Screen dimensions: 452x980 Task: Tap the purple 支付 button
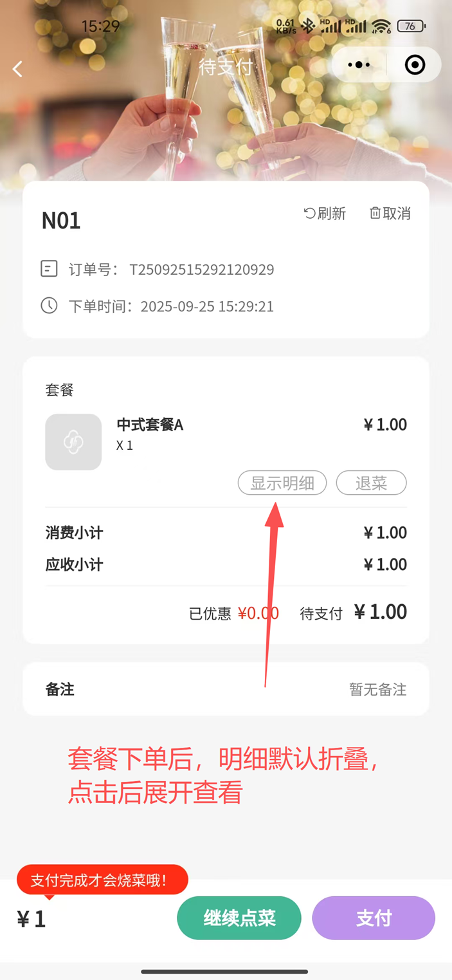tap(374, 918)
